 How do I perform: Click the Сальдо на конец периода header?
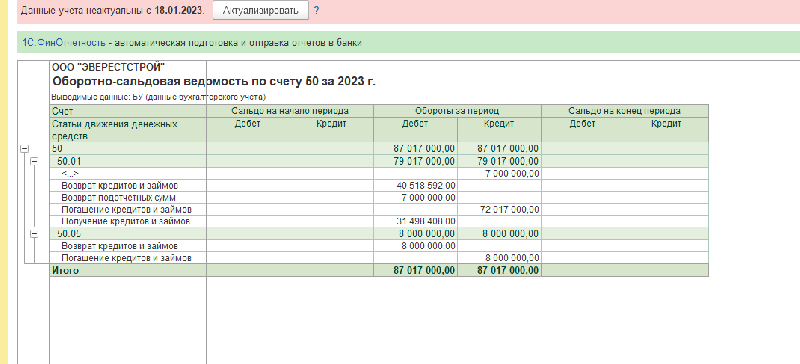625,111
